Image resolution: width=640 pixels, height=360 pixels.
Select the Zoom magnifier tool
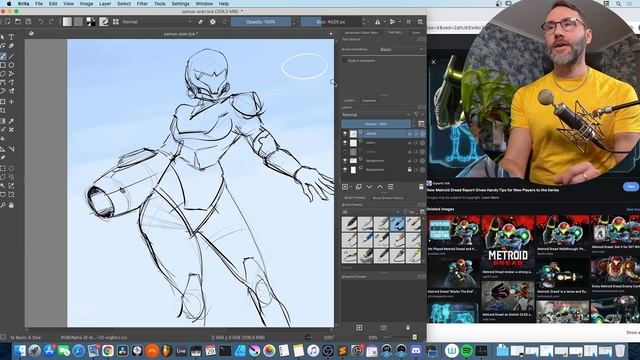(3, 205)
